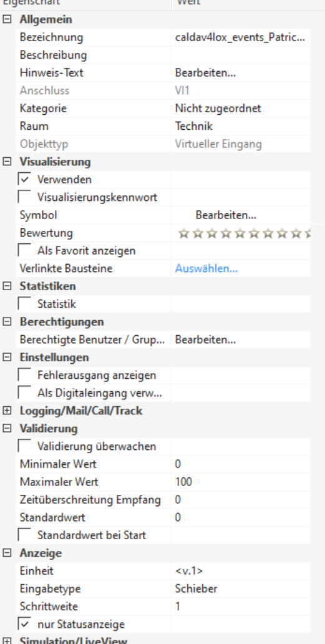Viewport: 325px width, 644px height.
Task: Click the empty Beschreibung value field
Action: [x=241, y=55]
